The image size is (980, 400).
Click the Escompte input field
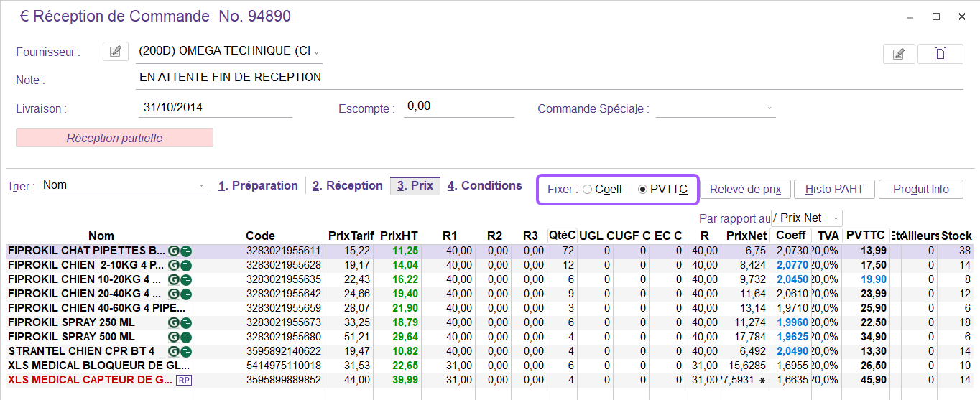click(458, 107)
